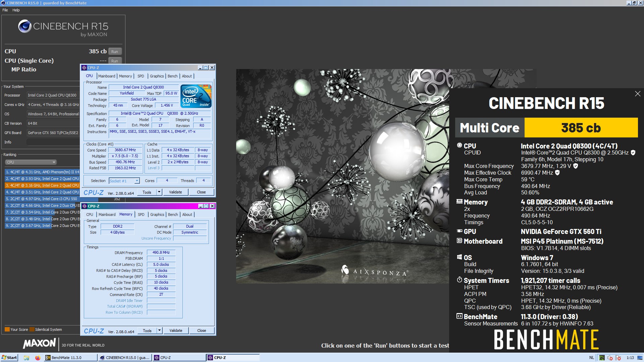Click the Memory icon in BenchMate panel
This screenshot has height=362, width=644.
(459, 201)
